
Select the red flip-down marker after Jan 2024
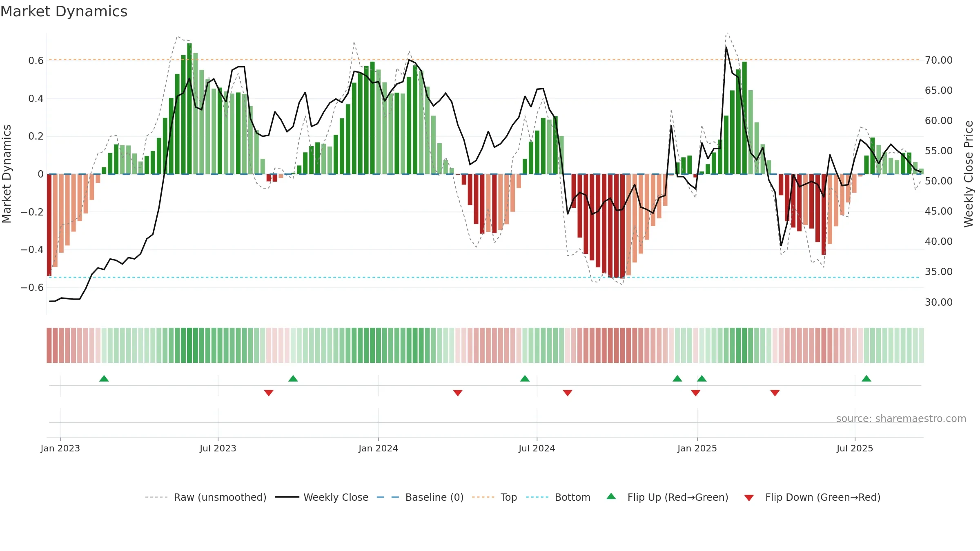(x=458, y=393)
